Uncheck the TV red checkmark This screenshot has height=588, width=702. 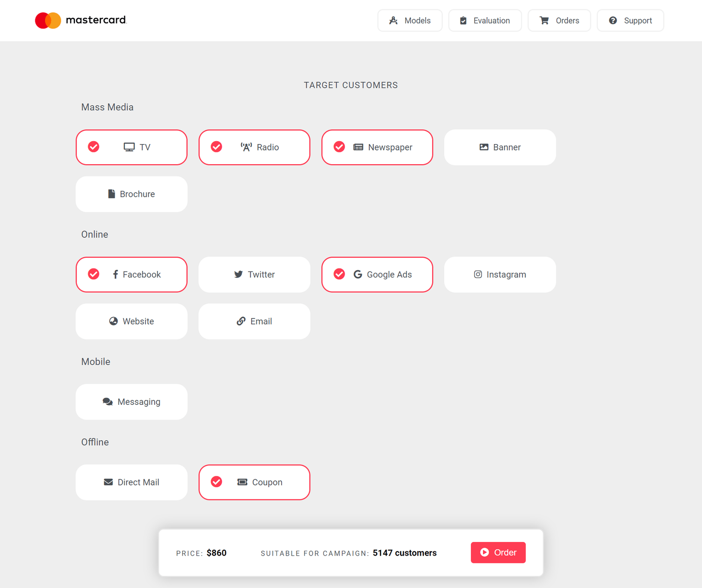94,147
